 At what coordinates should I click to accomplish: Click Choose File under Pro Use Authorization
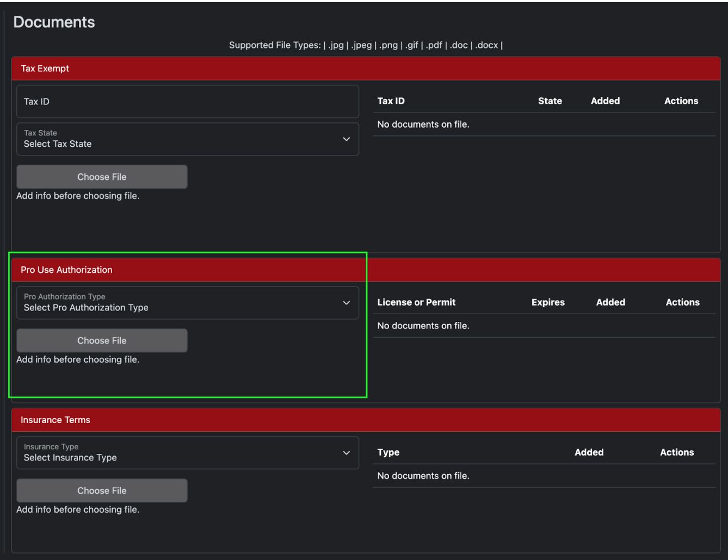click(102, 341)
